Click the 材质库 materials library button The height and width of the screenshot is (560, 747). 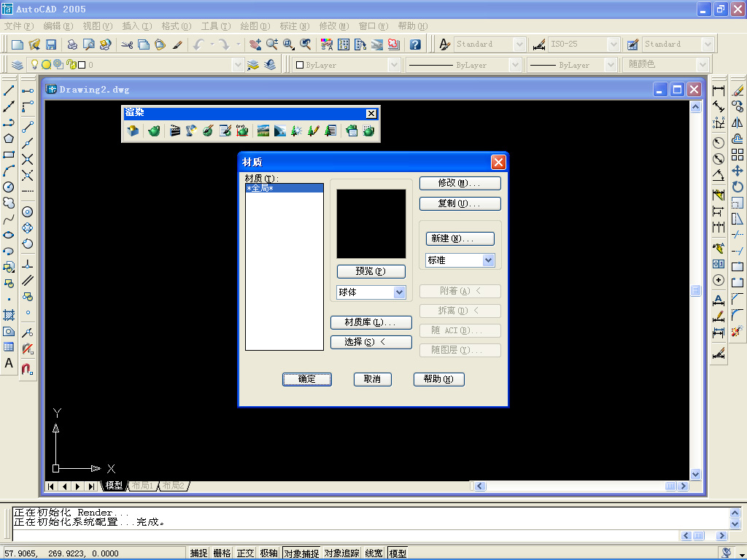pos(371,322)
